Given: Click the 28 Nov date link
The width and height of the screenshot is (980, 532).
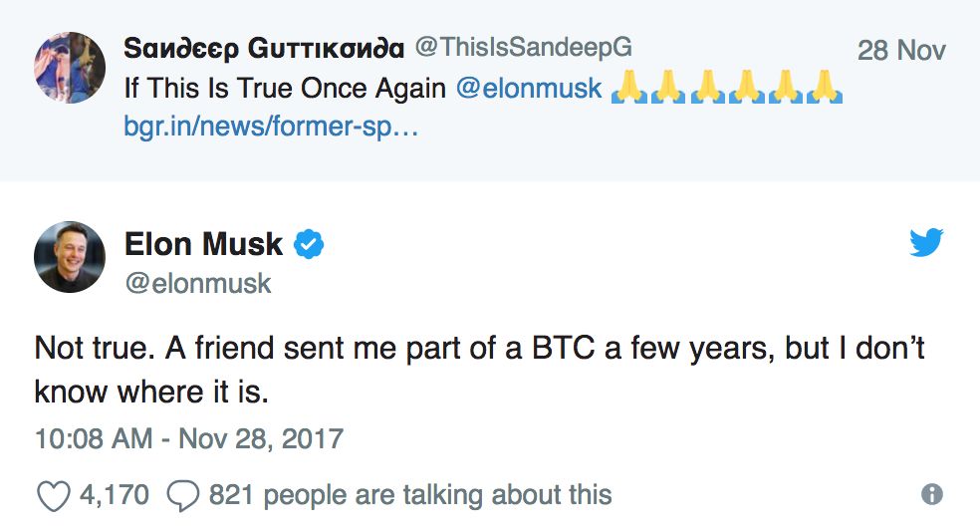Looking at the screenshot, I should (901, 50).
